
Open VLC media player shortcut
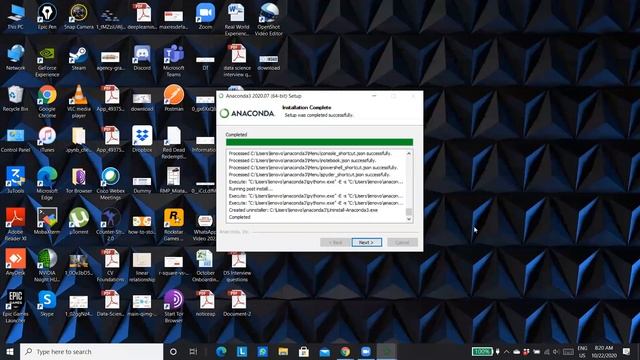point(78,102)
